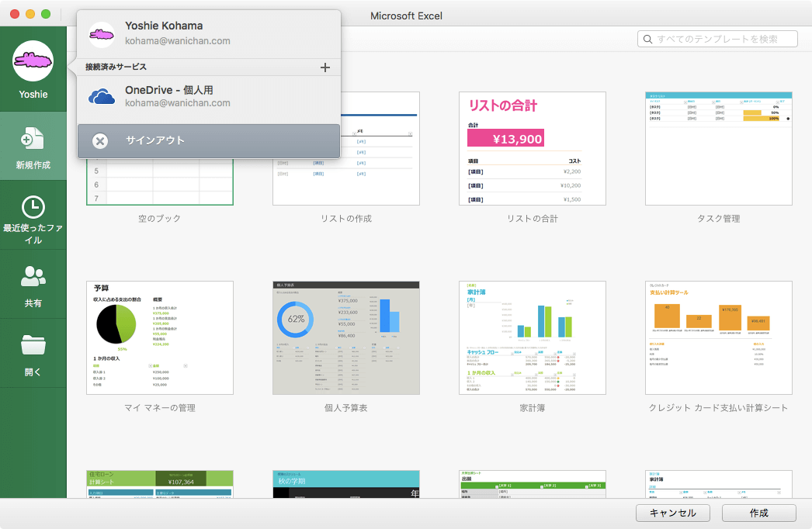Click the リストの合計 caption under thumbnail

[533, 219]
